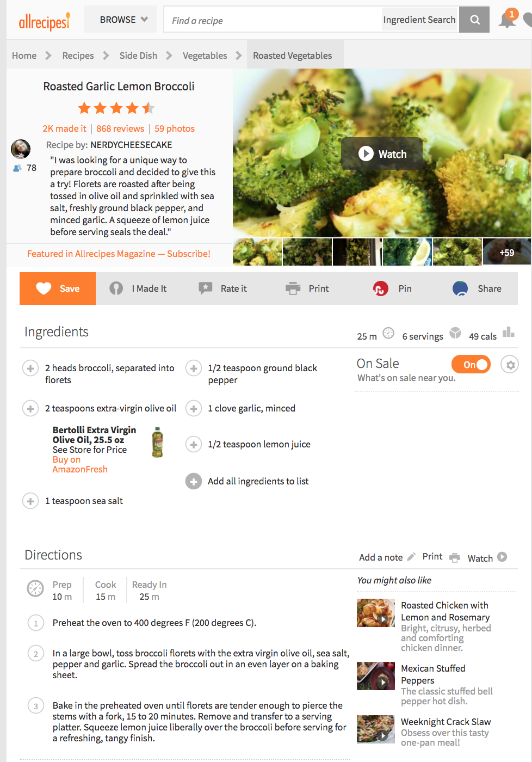
Task: Toggle the On Sale switch off
Action: (471, 364)
